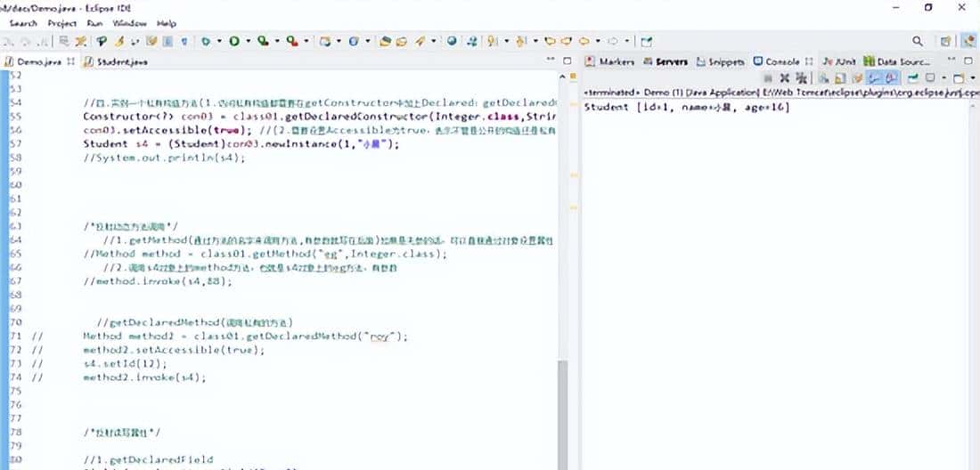980x470 pixels.
Task: Click the Coverage launch icon
Action: click(x=263, y=41)
